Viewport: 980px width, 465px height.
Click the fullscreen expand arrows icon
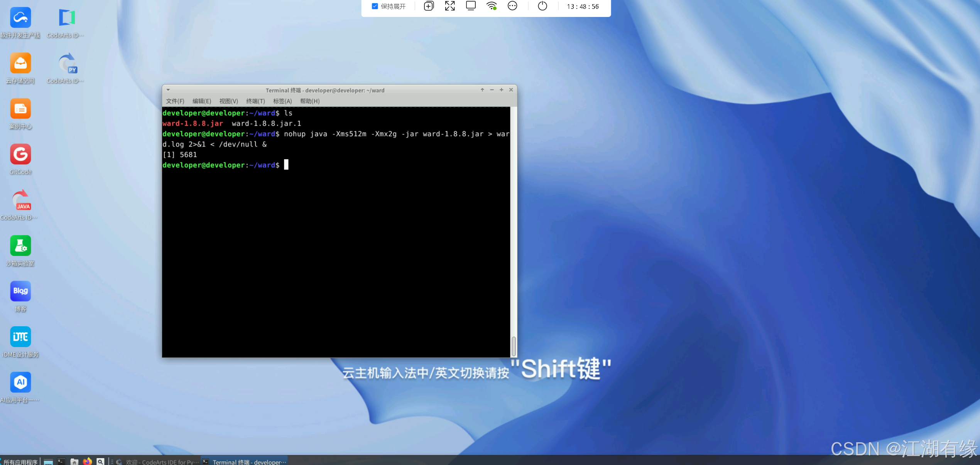pyautogui.click(x=449, y=6)
